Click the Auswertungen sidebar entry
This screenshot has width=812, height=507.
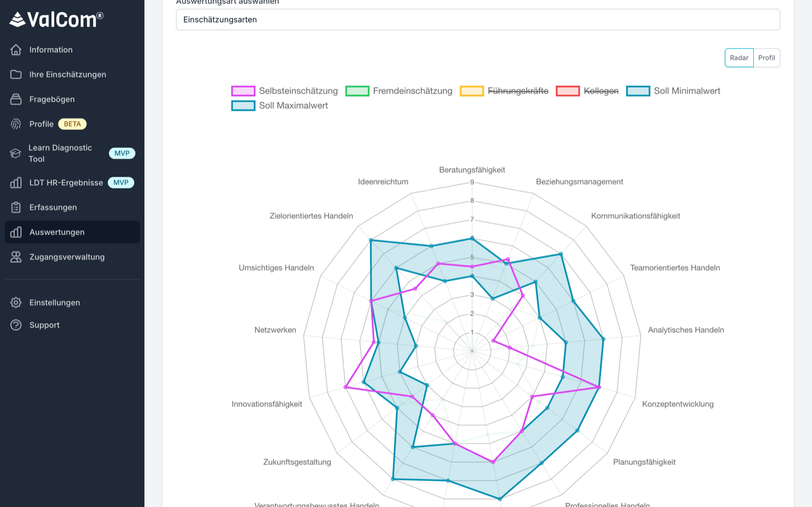[57, 232]
